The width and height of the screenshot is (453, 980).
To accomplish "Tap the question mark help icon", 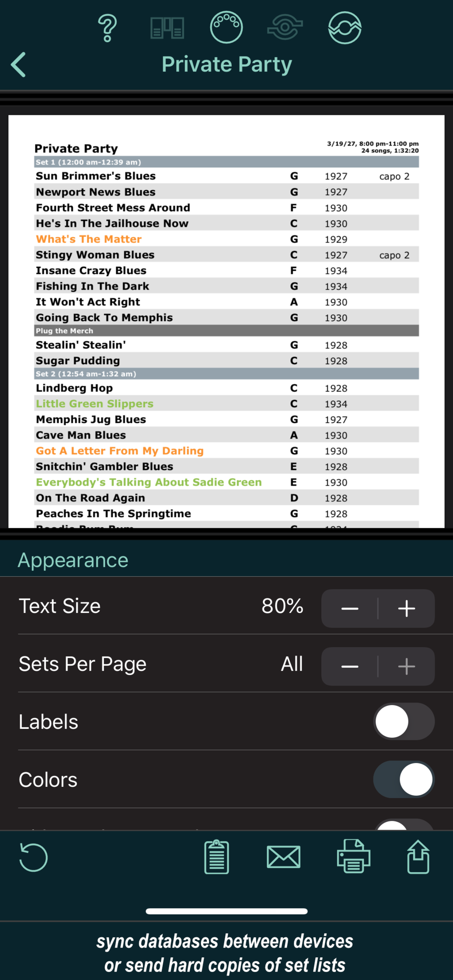I will coord(107,28).
